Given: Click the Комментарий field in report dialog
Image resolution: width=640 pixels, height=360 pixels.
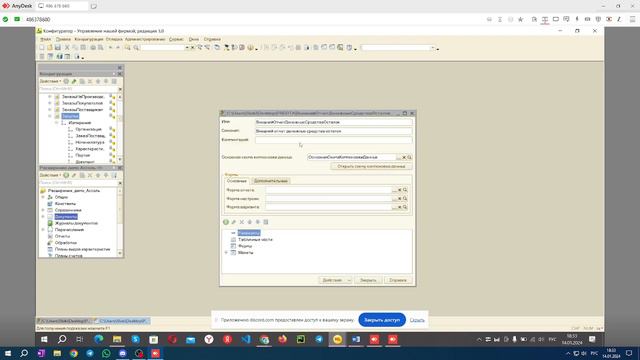Looking at the screenshot, I should point(333,140).
